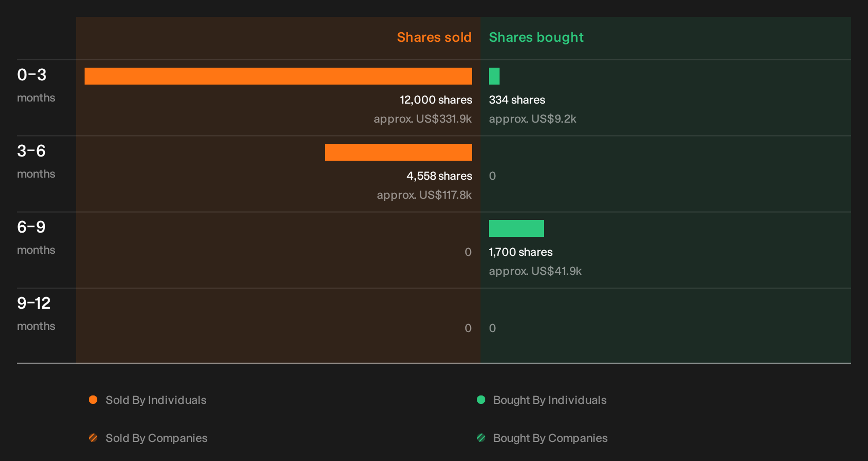Click the Shares bought column header

coord(536,38)
